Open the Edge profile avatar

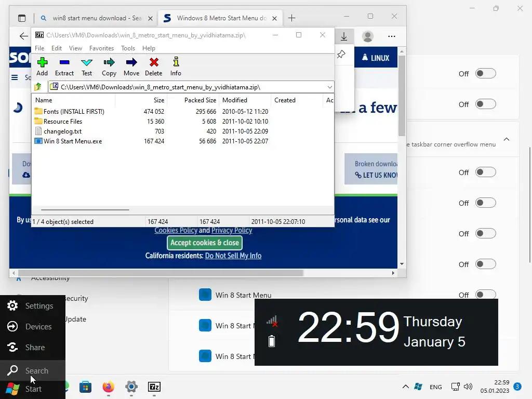[x=367, y=36]
